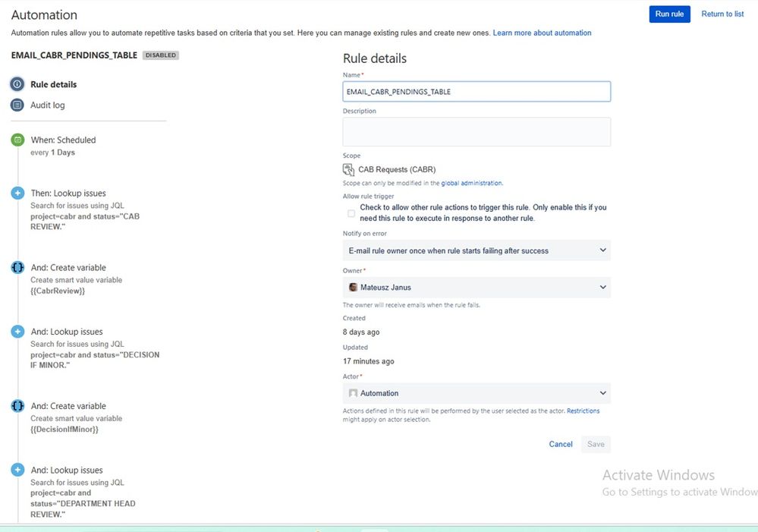Open the global administration link
This screenshot has width=758, height=532.
[x=472, y=184]
